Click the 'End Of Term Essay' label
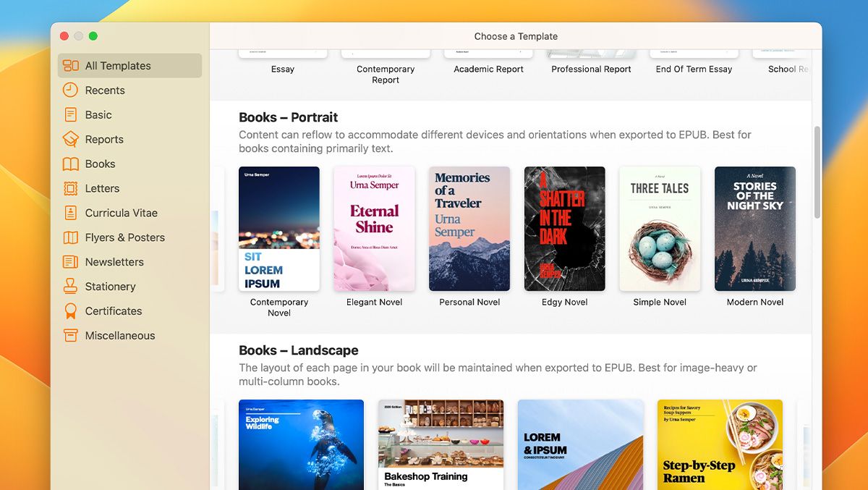 pyautogui.click(x=694, y=69)
